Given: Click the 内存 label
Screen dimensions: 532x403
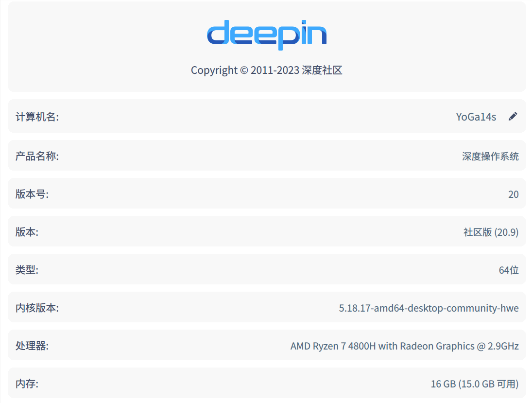Looking at the screenshot, I should coord(27,384).
